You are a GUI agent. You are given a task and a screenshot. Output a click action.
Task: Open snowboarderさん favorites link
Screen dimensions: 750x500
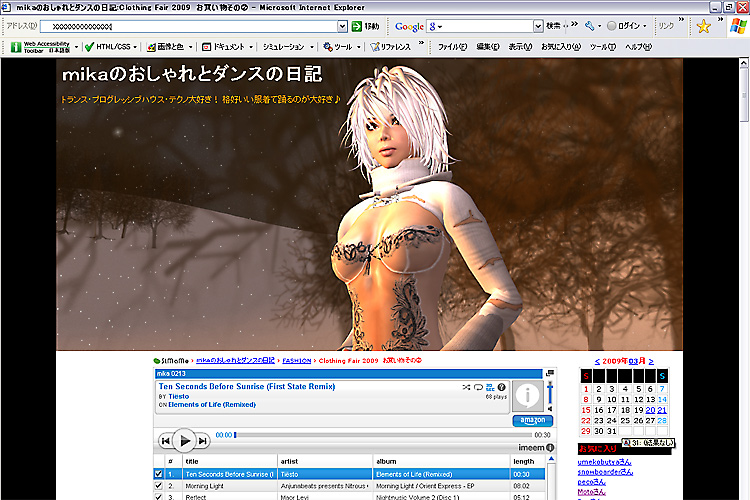tap(606, 472)
